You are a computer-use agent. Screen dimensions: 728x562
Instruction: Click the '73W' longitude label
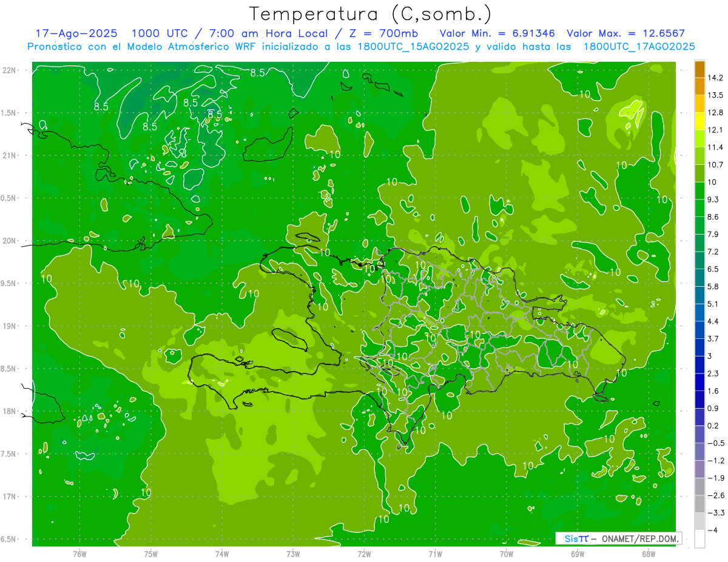(x=293, y=554)
